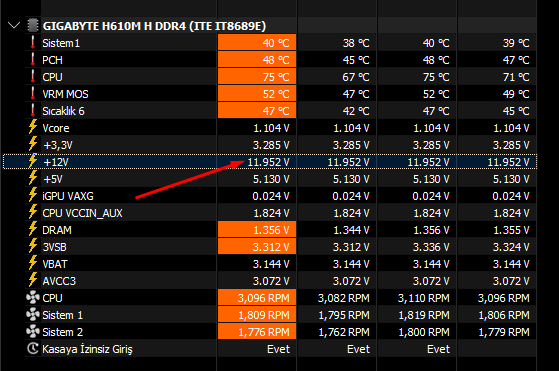
Task: Click the lightning bolt icon for Vcore
Action: point(33,127)
